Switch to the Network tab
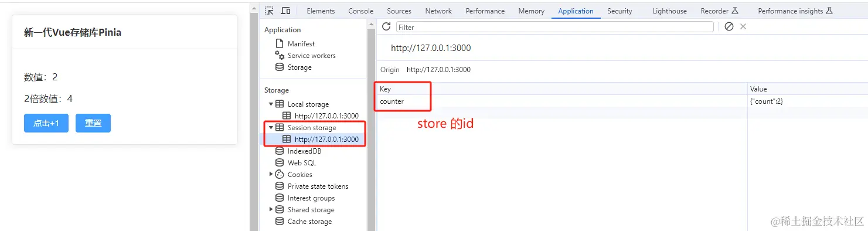The height and width of the screenshot is (231, 868). (438, 11)
